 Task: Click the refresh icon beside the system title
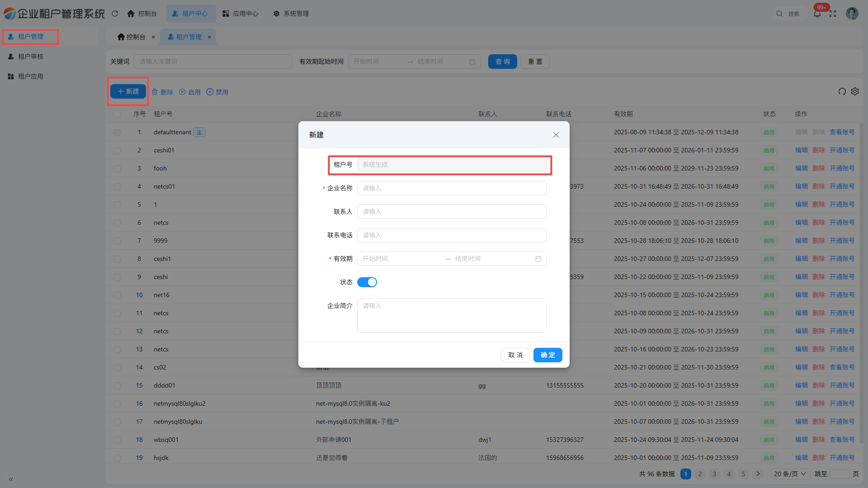click(115, 14)
